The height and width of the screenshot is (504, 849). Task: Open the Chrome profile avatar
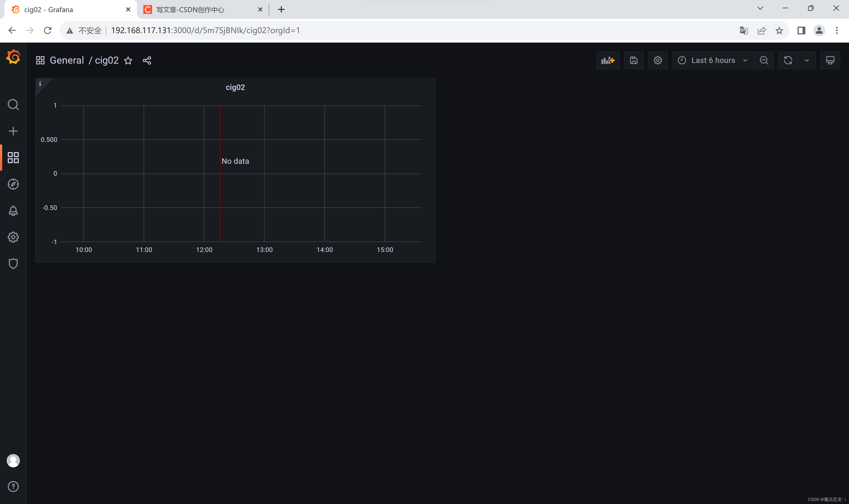(819, 31)
